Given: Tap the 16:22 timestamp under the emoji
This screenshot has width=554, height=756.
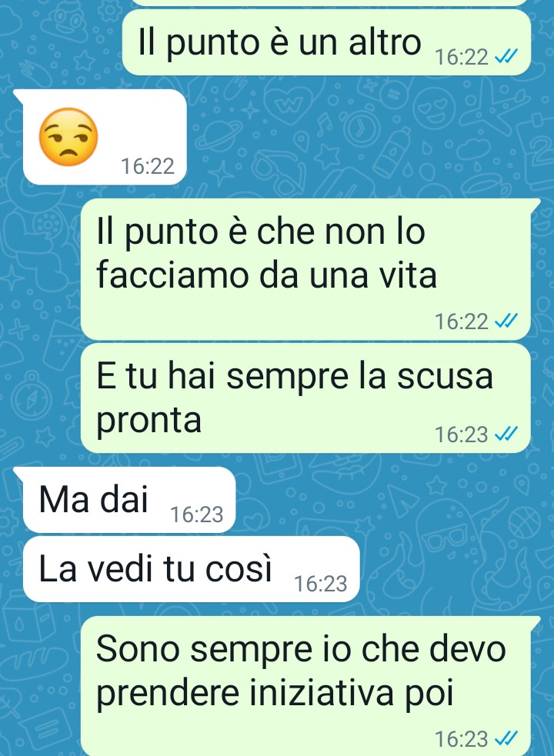Looking at the screenshot, I should (147, 166).
